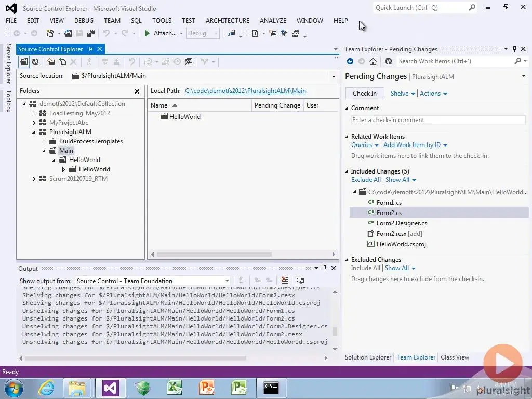Close the Folders pane
Screen dimensions: 532x399
click(137, 91)
